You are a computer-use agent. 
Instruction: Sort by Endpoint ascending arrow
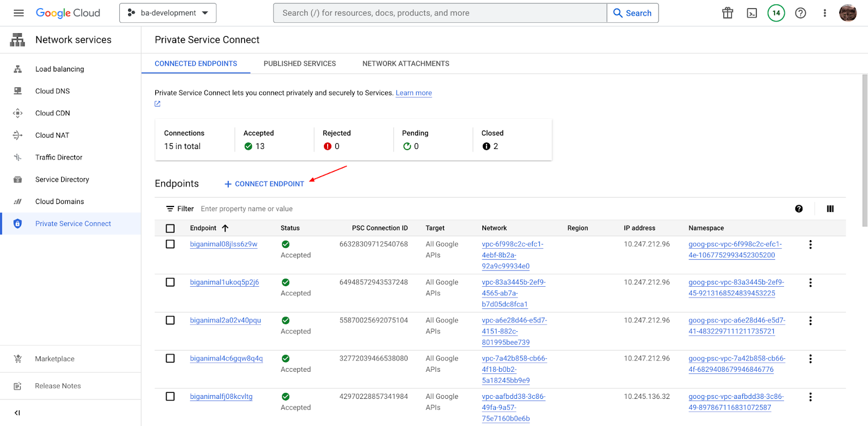coord(225,228)
